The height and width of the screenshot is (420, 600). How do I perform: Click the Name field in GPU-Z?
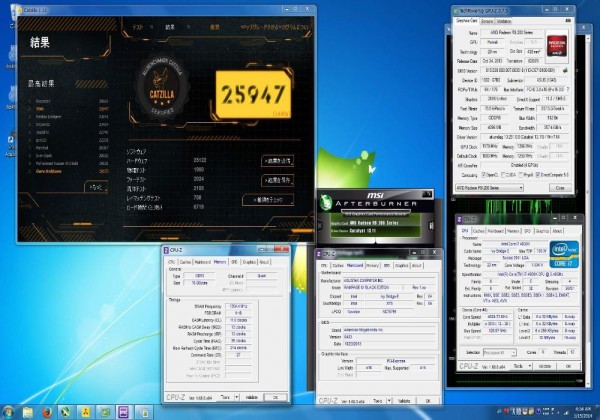tap(512, 33)
